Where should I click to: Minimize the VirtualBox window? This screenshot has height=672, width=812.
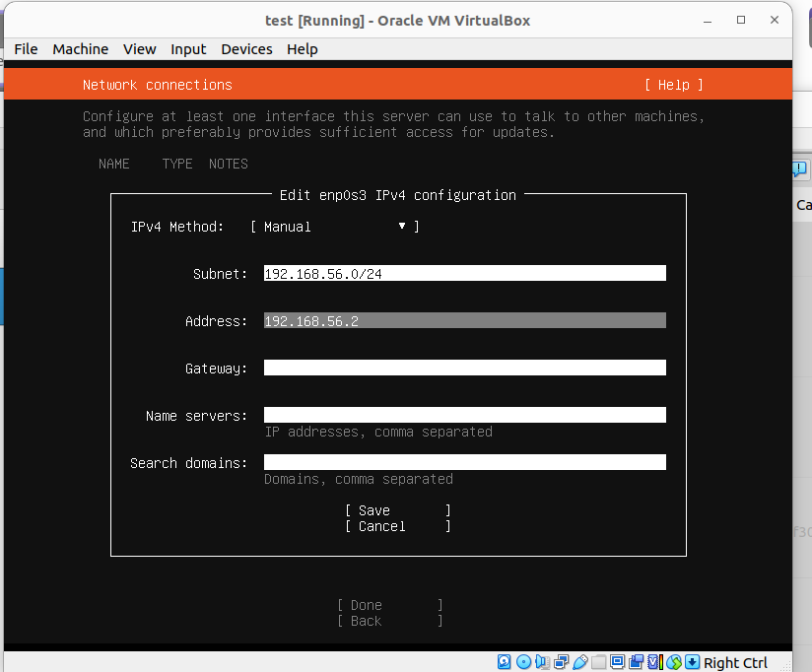tap(708, 21)
